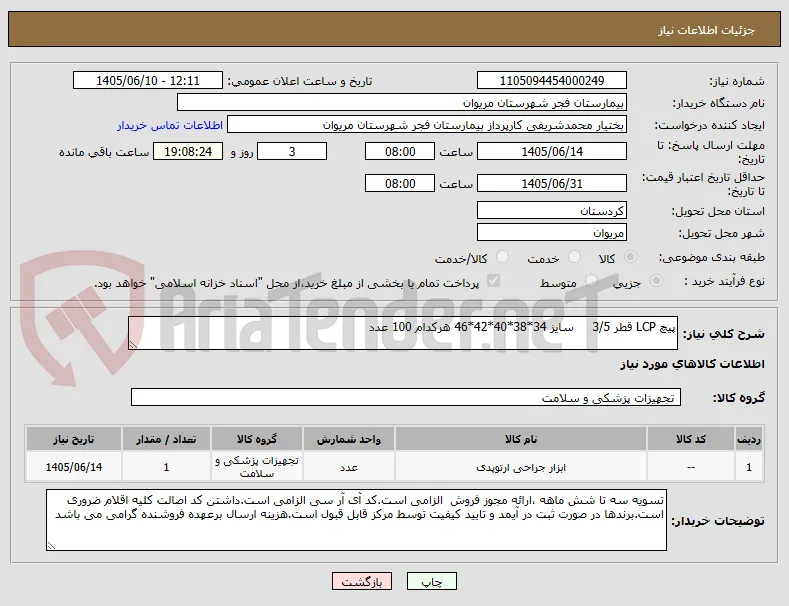Click the گروه کالا field تجهیزات پزشکی و سلامت
This screenshot has height=606, width=789.
coord(406,397)
